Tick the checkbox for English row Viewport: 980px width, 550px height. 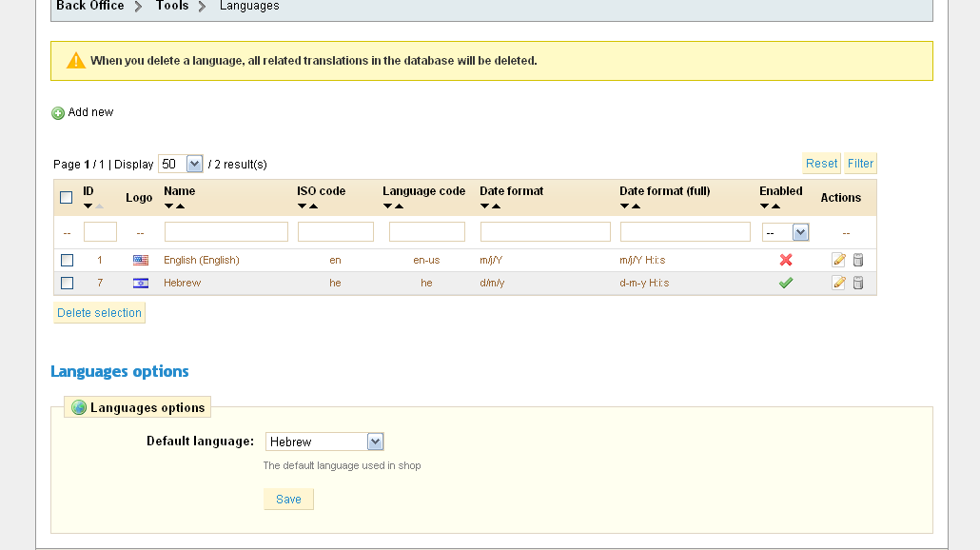(x=67, y=260)
